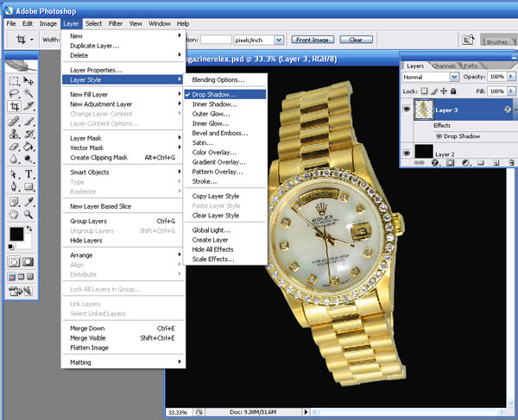This screenshot has height=420, width=518.
Task: Select the Healing Brush tool
Action: click(14, 122)
